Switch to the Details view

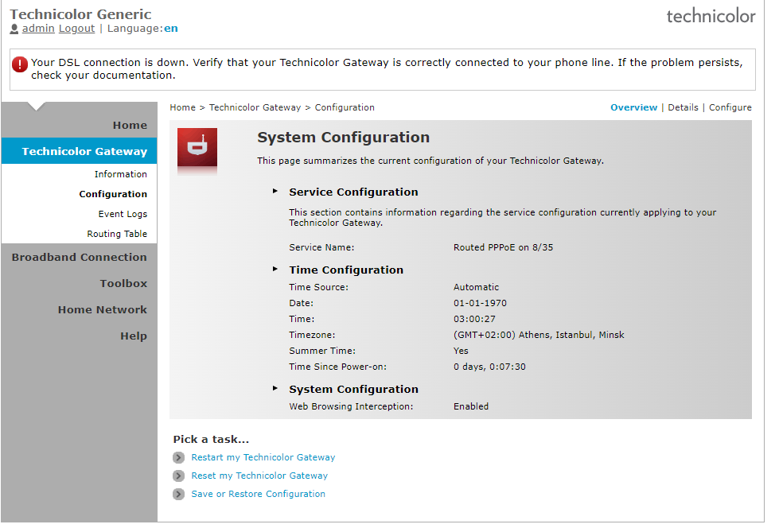tap(683, 107)
